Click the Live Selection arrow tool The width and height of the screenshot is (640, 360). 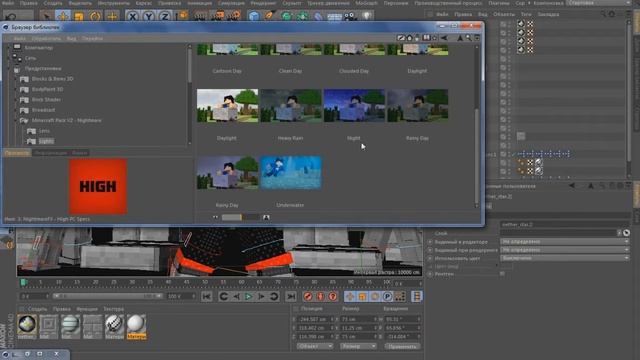click(46, 16)
